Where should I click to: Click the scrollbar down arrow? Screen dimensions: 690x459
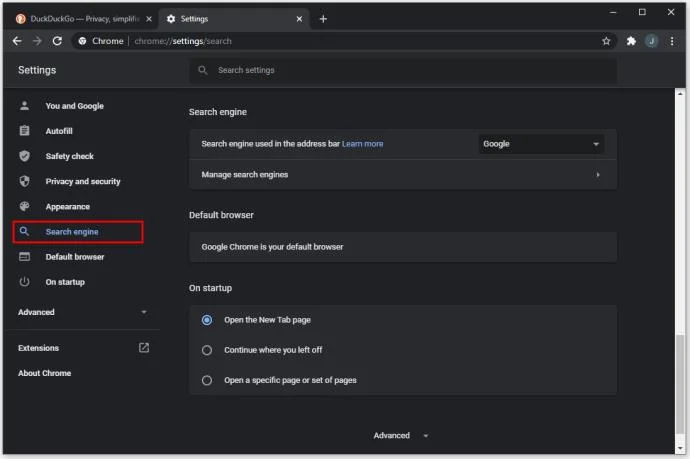[680, 448]
